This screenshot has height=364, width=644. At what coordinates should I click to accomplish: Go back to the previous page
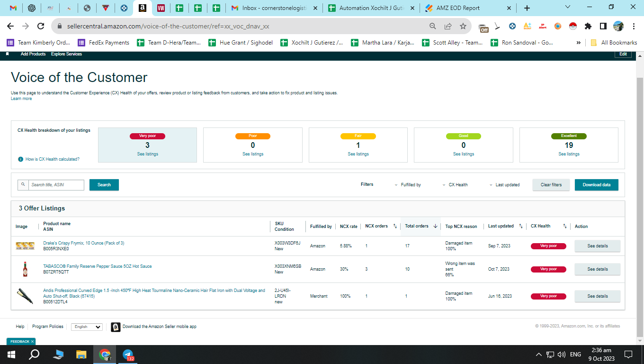coord(10,27)
